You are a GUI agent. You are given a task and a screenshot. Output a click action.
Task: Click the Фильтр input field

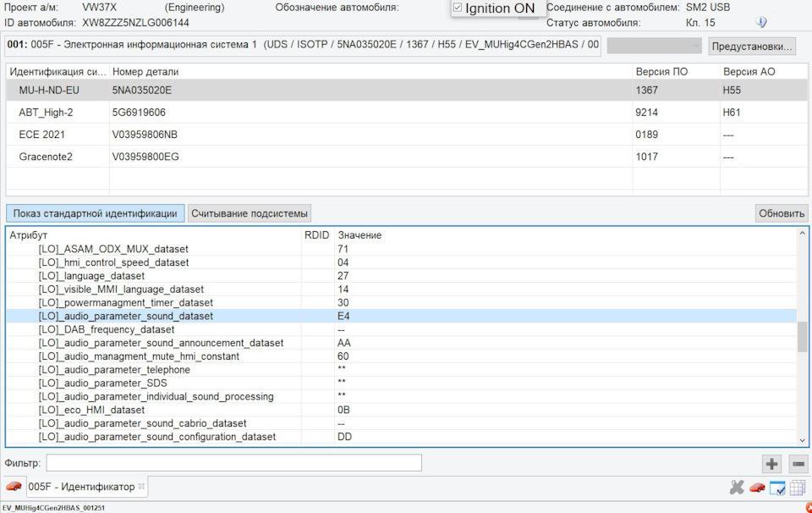[233, 463]
